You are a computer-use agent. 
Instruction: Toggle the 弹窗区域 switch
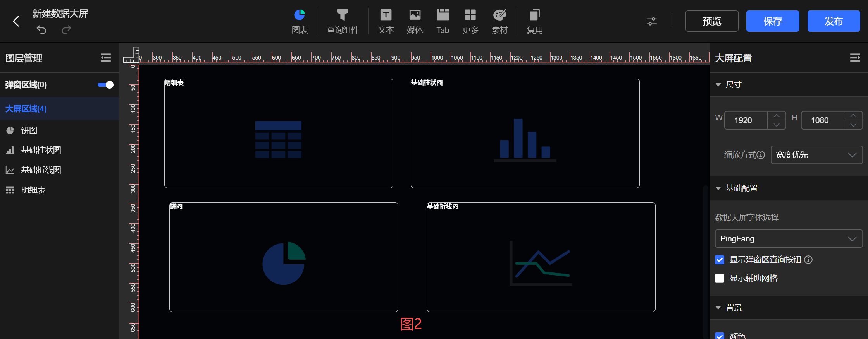[x=105, y=85]
